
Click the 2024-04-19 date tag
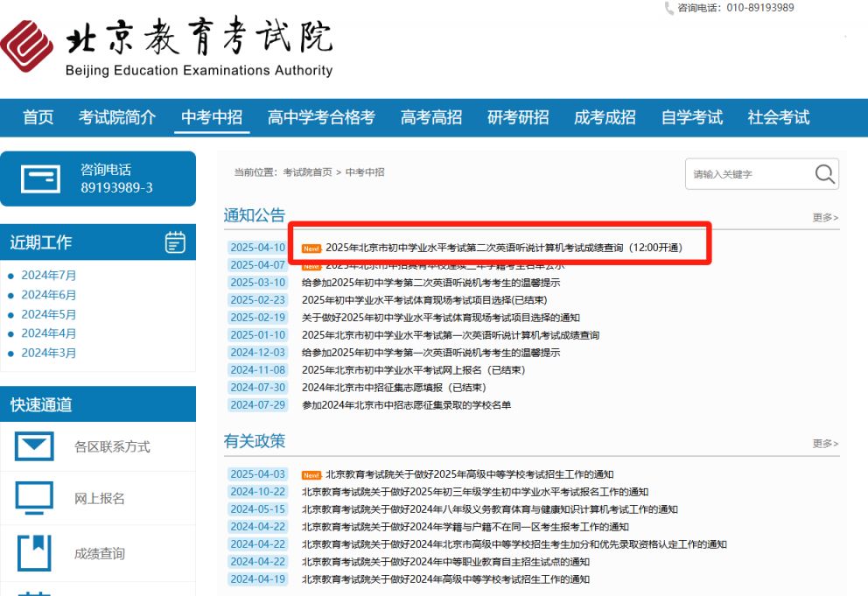click(x=258, y=579)
